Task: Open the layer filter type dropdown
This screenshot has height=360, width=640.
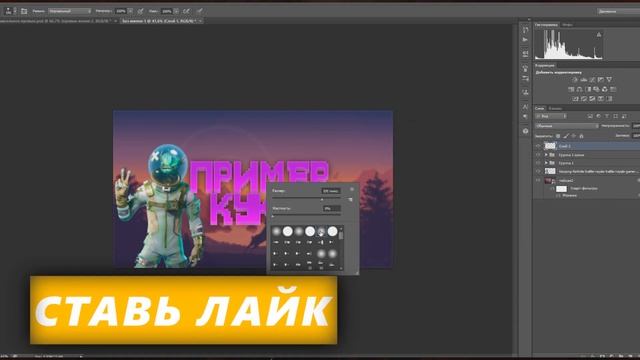Action: pyautogui.click(x=551, y=116)
